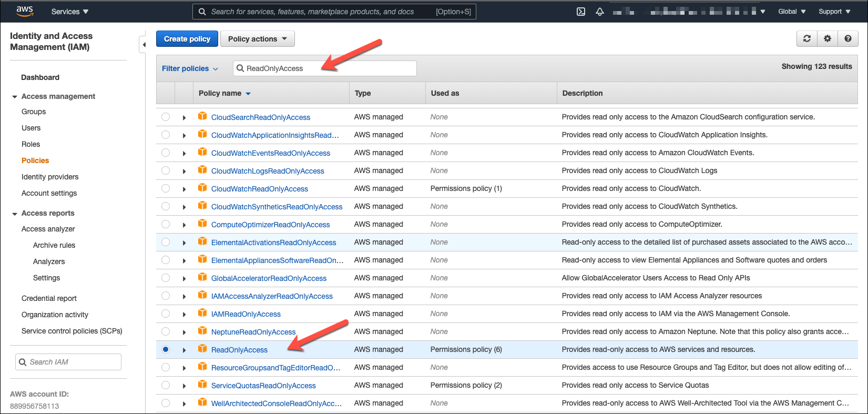
Task: Sort by the Policy name column header
Action: [224, 93]
